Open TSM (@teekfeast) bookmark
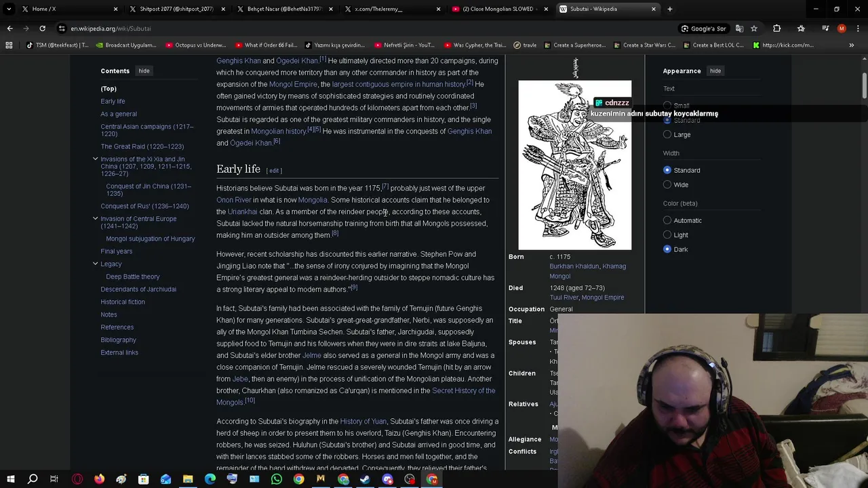The width and height of the screenshot is (868, 488). click(x=58, y=45)
